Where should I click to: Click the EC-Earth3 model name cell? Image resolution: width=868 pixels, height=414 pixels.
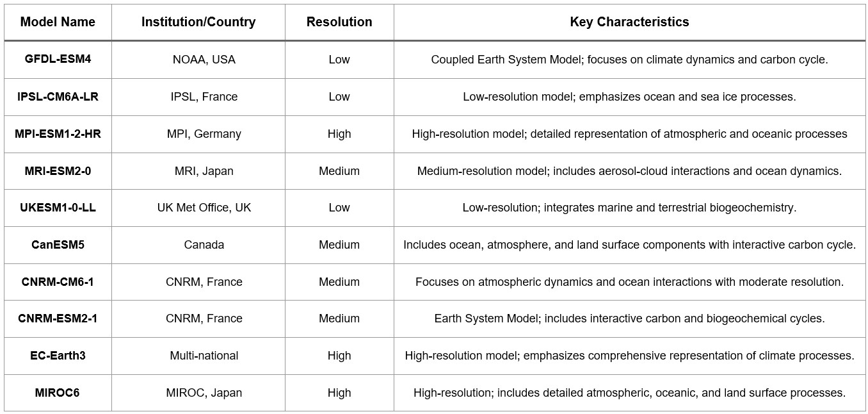click(x=58, y=356)
